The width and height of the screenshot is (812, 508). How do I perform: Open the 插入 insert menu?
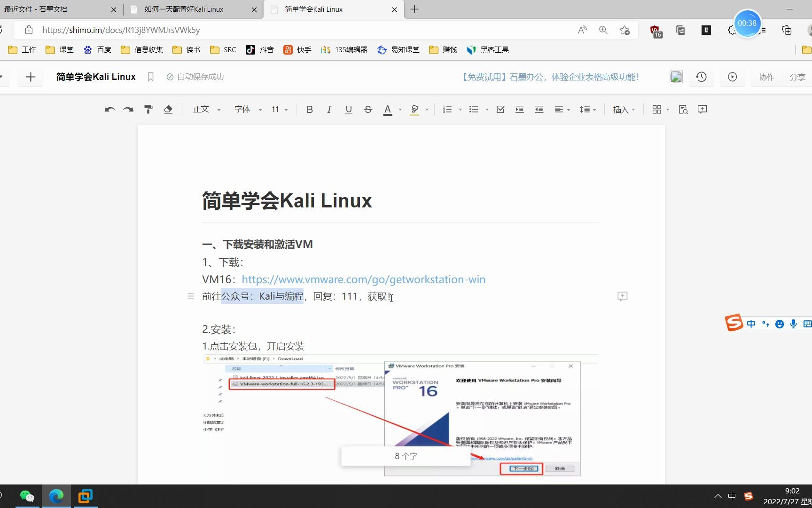pyautogui.click(x=624, y=110)
